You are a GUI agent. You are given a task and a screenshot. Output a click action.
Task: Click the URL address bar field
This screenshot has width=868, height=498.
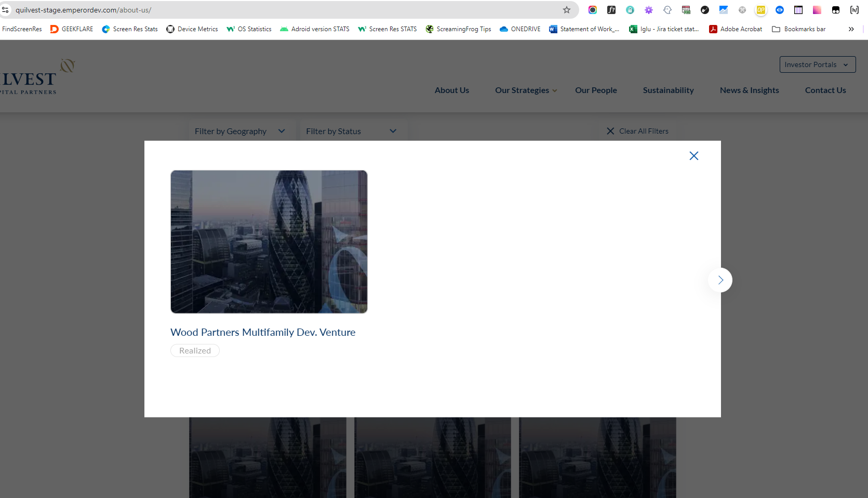click(286, 10)
